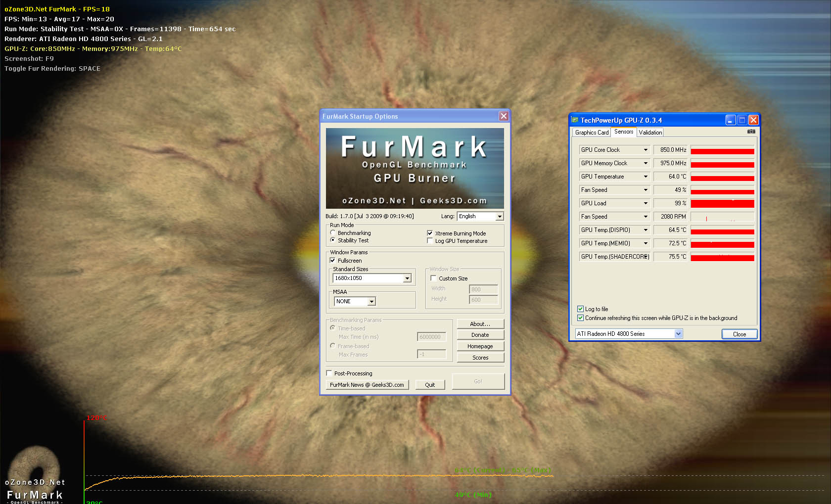This screenshot has width=831, height=504.
Task: Open the GPU Load sensor dropdown
Action: pos(614,203)
